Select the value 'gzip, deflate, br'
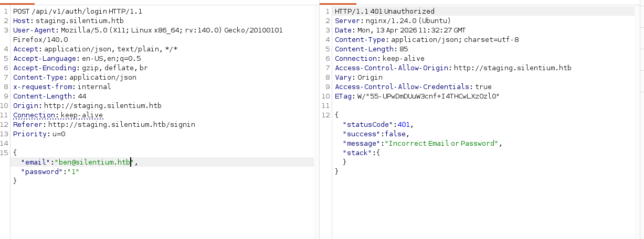The width and height of the screenshot is (644, 239). 114,68
